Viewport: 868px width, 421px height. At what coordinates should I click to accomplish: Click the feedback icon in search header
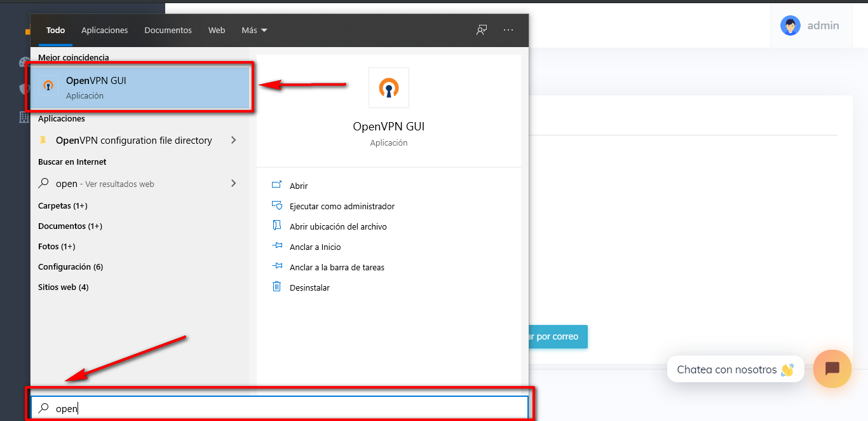point(482,30)
